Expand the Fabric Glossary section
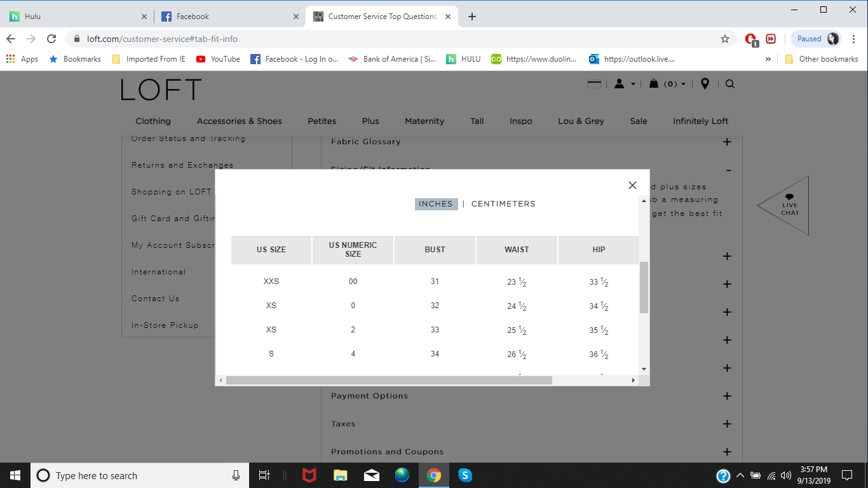The height and width of the screenshot is (488, 868). tap(727, 142)
